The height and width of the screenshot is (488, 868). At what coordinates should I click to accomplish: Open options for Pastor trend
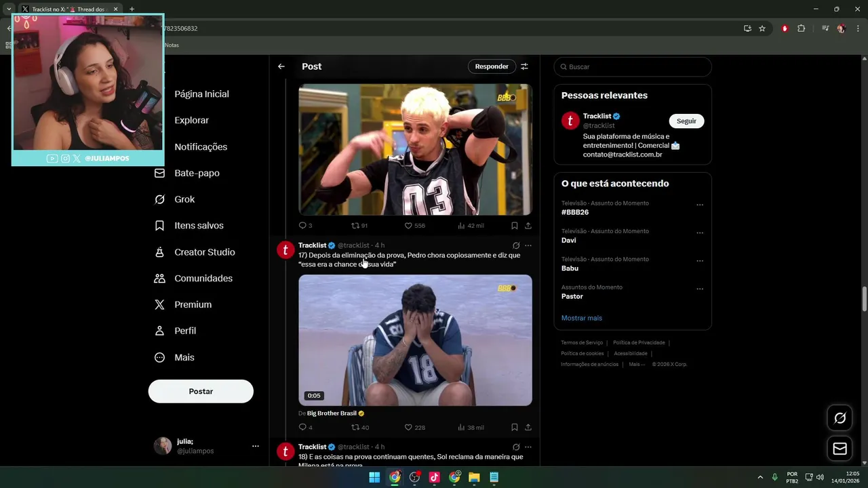click(x=700, y=289)
